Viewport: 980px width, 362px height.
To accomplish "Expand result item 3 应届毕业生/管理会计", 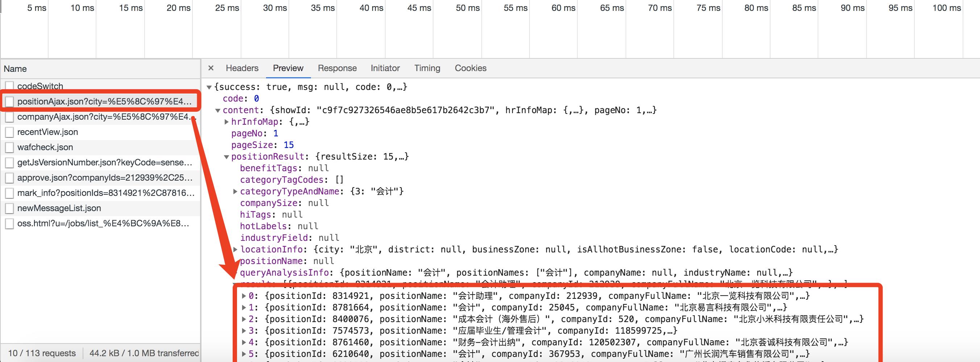I will (244, 330).
